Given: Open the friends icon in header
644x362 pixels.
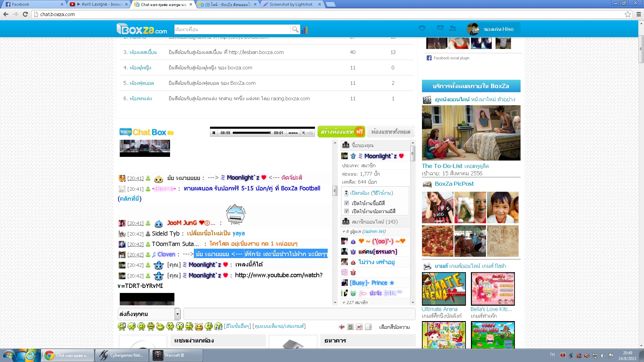Looking at the screenshot, I should 453,29.
